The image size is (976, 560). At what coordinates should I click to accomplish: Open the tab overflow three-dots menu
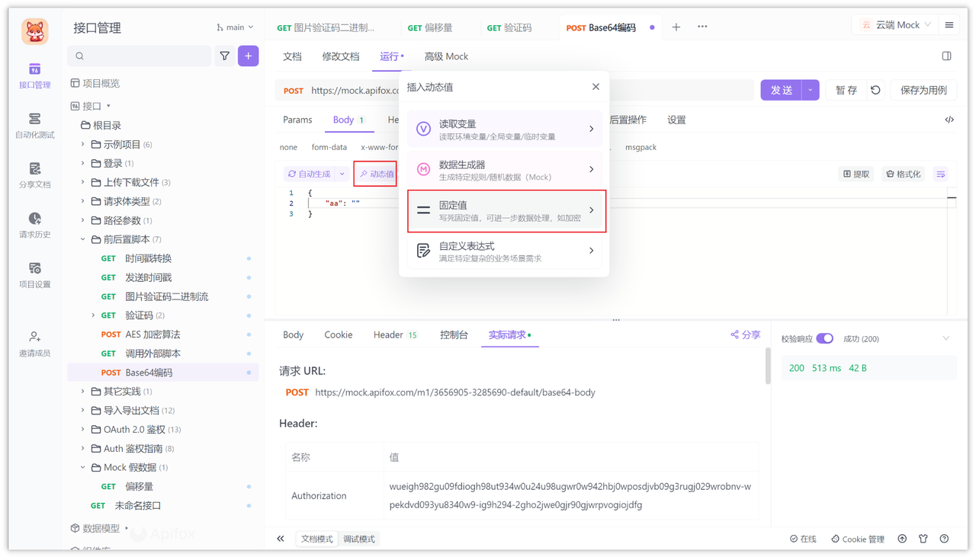[702, 27]
